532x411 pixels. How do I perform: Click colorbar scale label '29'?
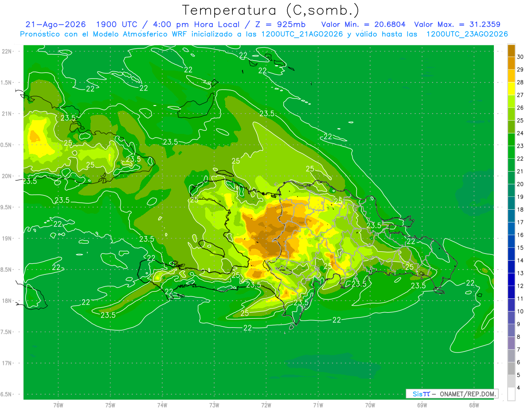pyautogui.click(x=520, y=70)
